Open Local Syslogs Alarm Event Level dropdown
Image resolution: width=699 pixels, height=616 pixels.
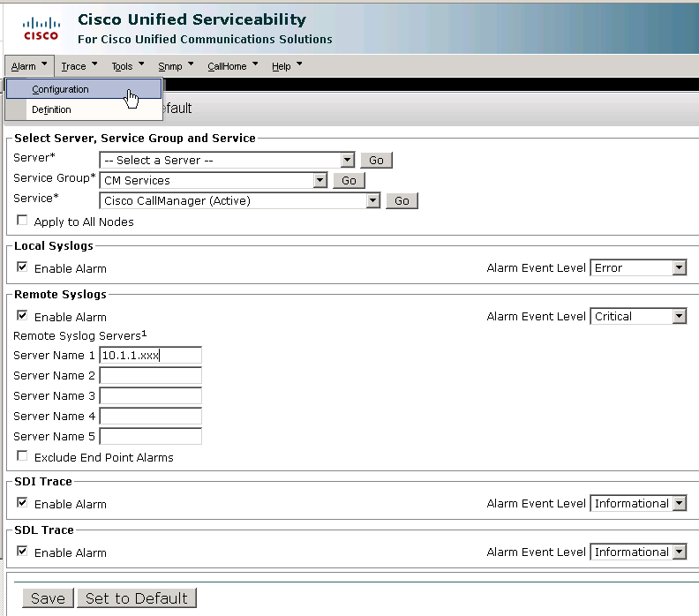(638, 268)
